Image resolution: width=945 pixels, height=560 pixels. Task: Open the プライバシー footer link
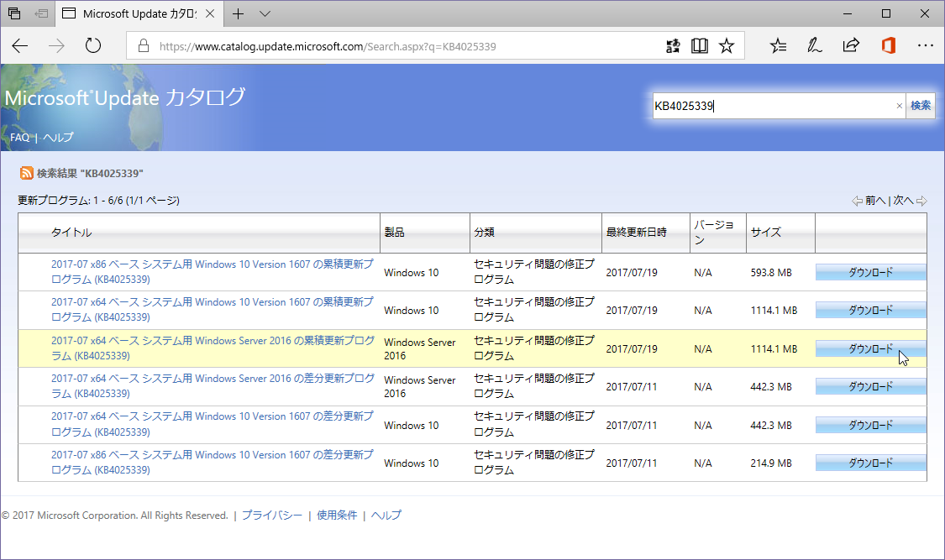[272, 516]
